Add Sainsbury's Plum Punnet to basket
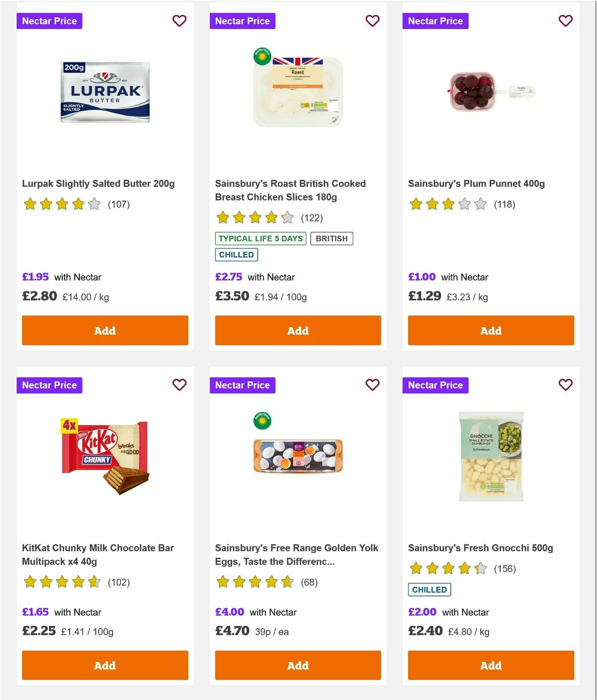This screenshot has height=700, width=597. point(491,330)
